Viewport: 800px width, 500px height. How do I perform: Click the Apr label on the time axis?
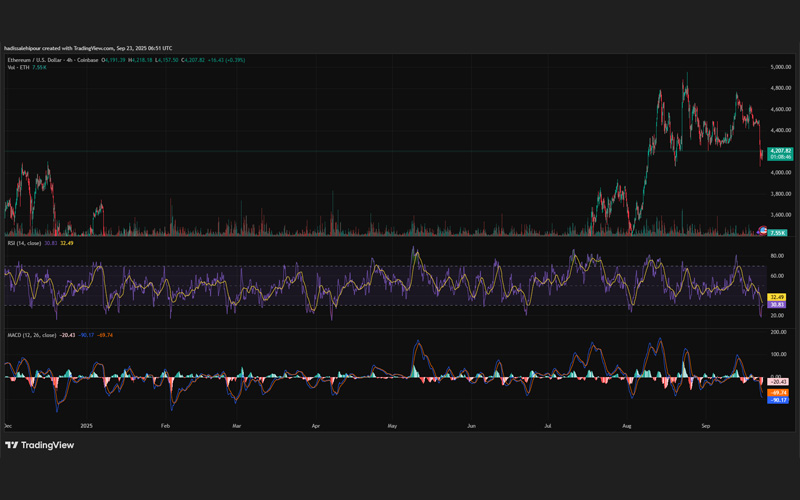(316, 426)
